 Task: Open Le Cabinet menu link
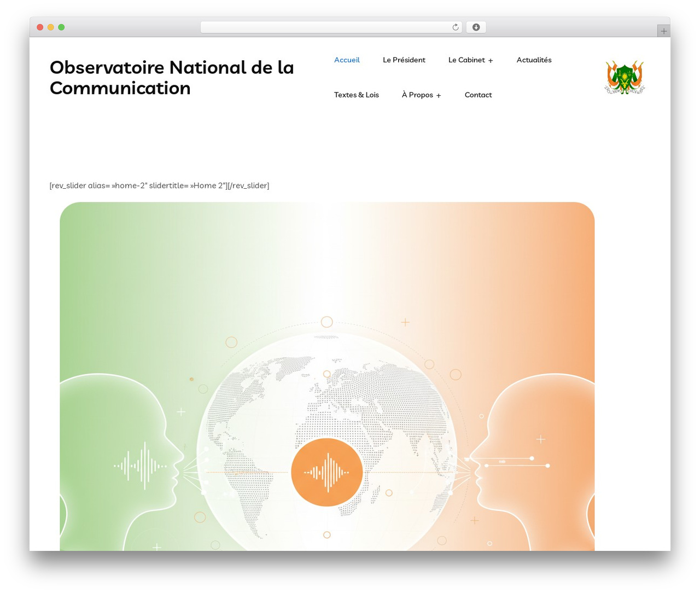point(466,60)
